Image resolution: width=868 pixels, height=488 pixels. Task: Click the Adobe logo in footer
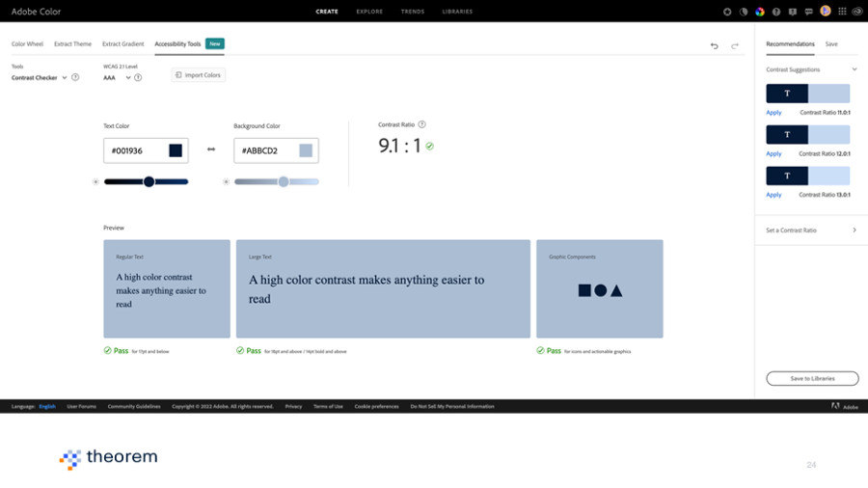point(844,407)
